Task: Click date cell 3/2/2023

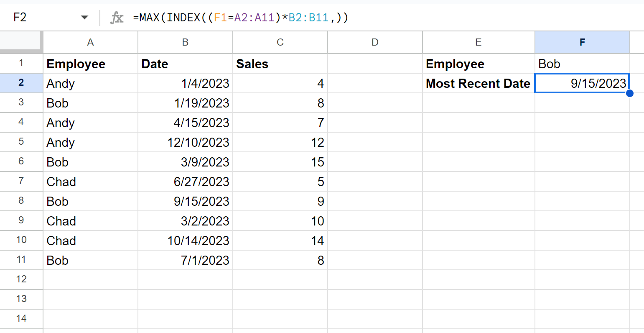Action: click(185, 221)
